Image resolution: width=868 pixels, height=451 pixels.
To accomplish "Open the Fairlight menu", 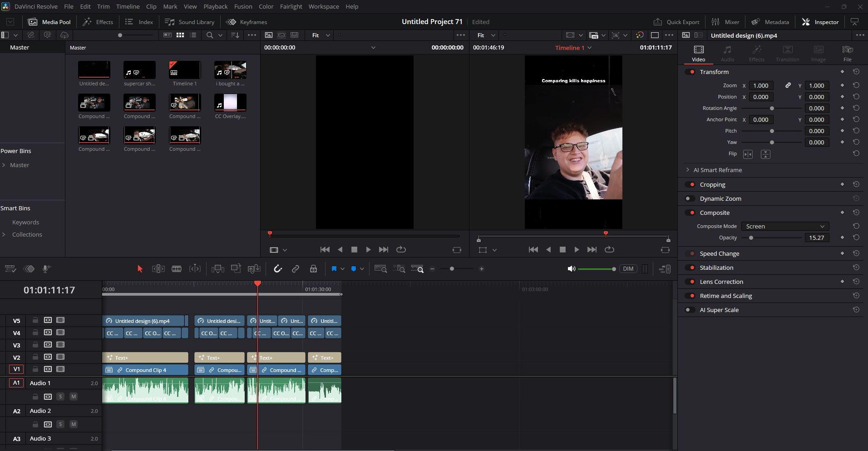I will 291,6.
